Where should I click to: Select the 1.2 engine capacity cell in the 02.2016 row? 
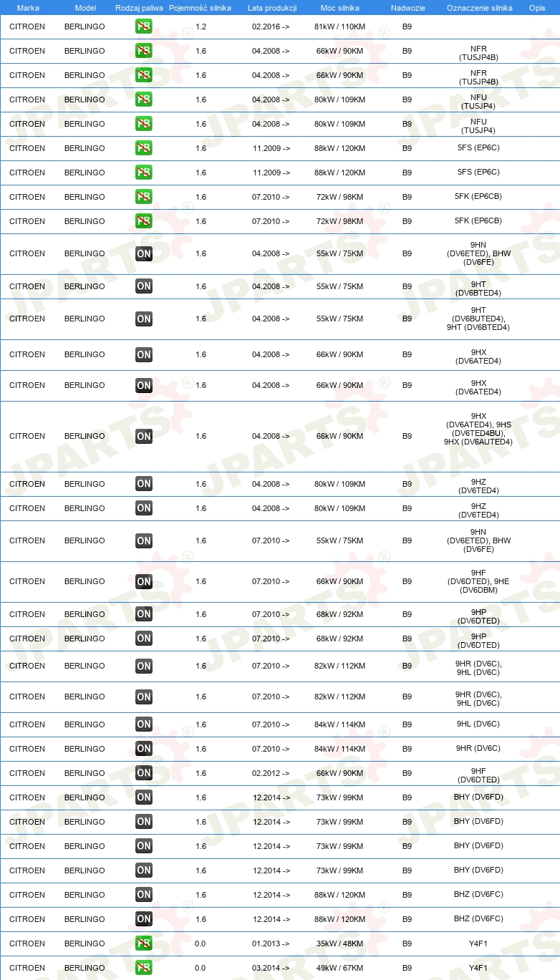[x=201, y=26]
